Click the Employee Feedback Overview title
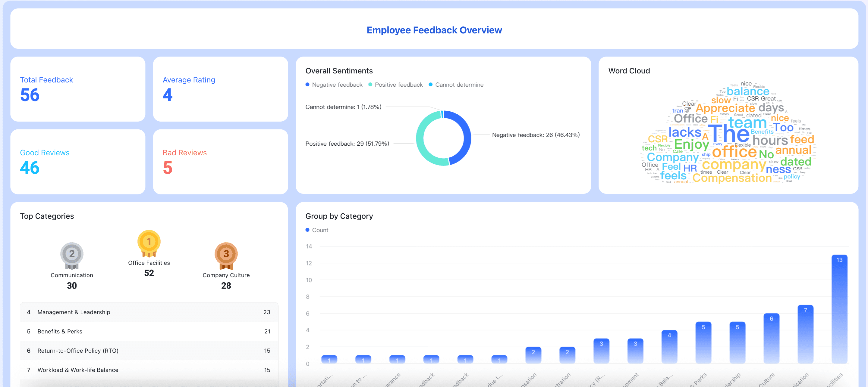This screenshot has width=868, height=387. (x=434, y=30)
